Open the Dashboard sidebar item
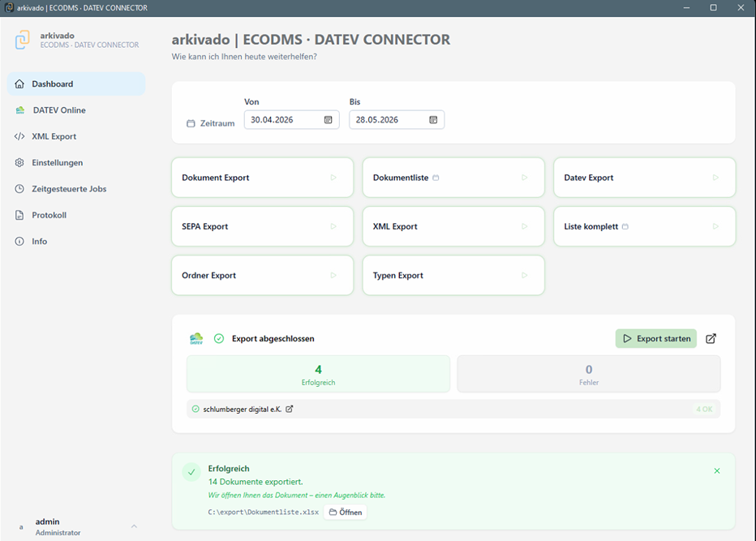The image size is (756, 541). [x=76, y=84]
